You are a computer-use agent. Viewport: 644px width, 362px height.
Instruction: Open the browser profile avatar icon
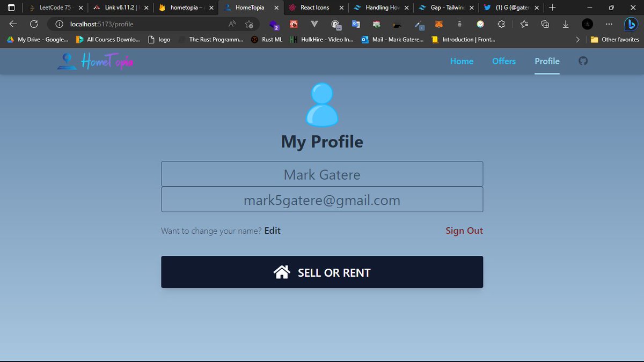pos(588,24)
